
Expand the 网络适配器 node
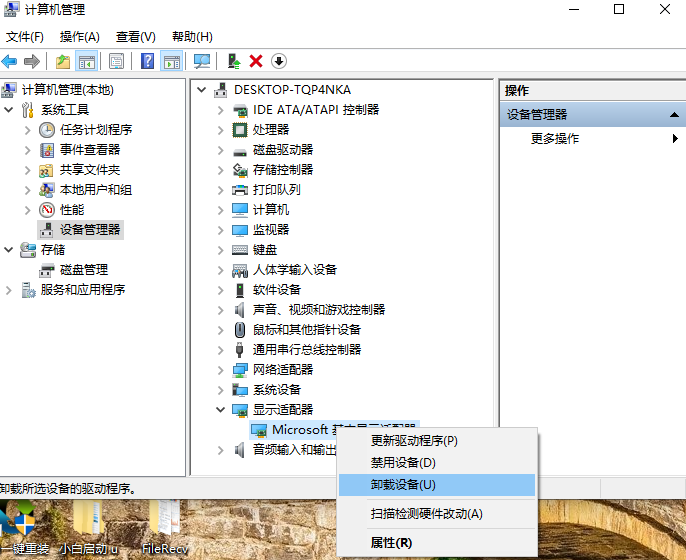pyautogui.click(x=220, y=370)
